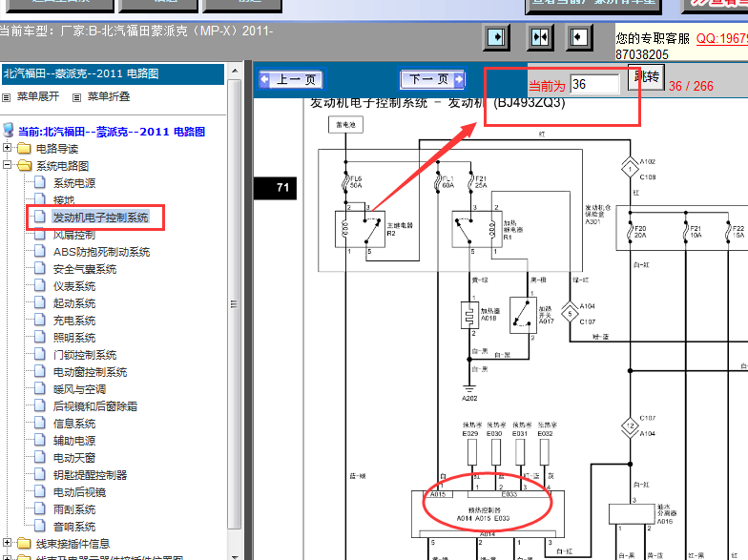The width and height of the screenshot is (748, 560).
Task: Open 接地 in the tree
Action: pos(64,200)
